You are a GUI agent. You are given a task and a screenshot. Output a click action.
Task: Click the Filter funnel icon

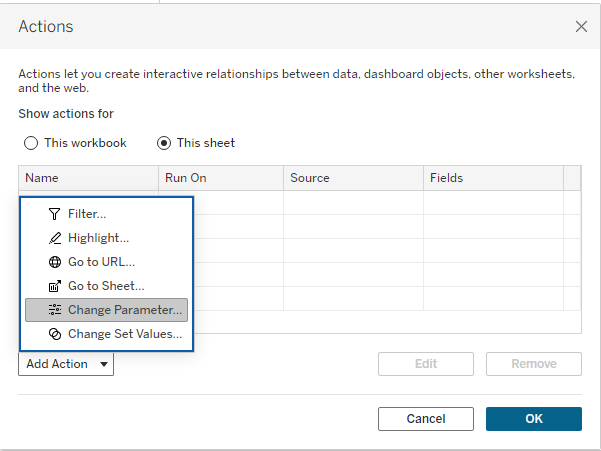pos(55,214)
